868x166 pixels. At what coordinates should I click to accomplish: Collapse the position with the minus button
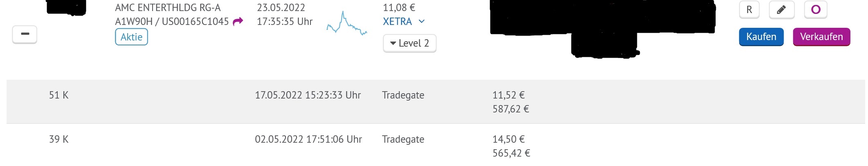click(25, 34)
